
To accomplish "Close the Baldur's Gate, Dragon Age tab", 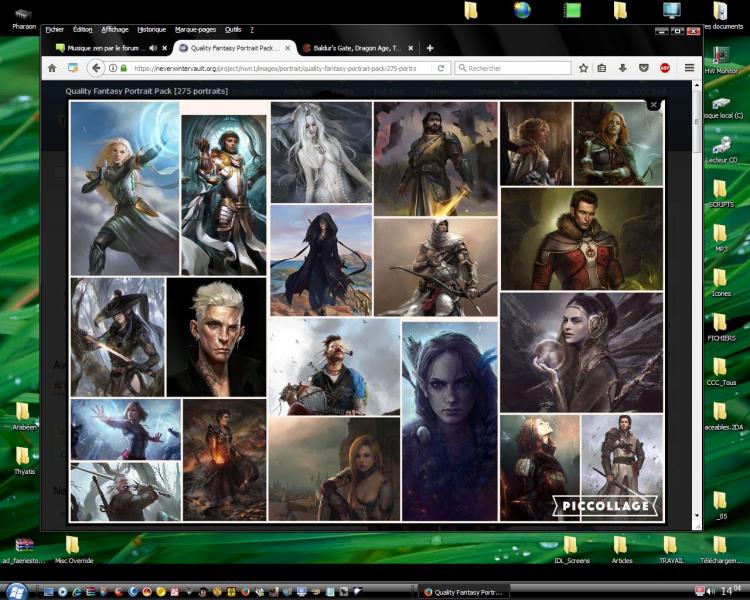I will (x=410, y=48).
